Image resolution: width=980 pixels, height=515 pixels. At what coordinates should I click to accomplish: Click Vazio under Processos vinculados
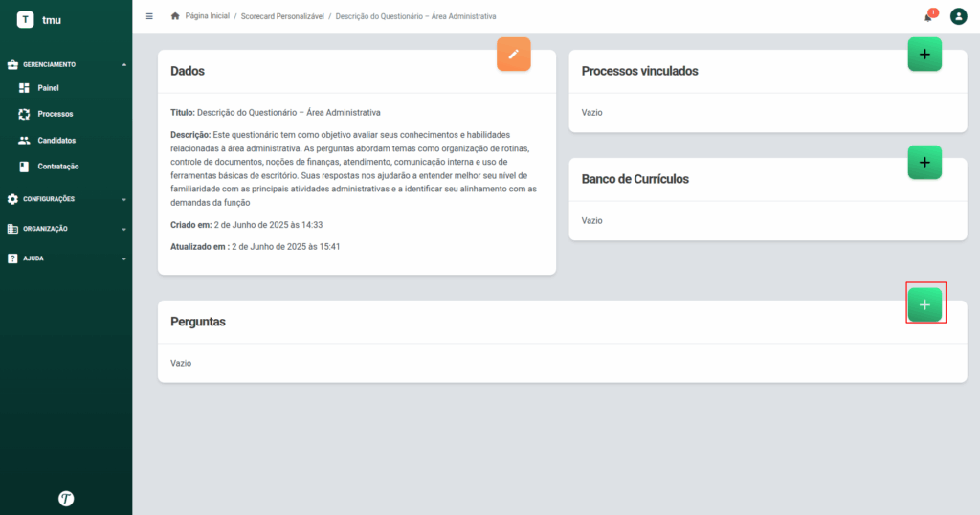591,113
